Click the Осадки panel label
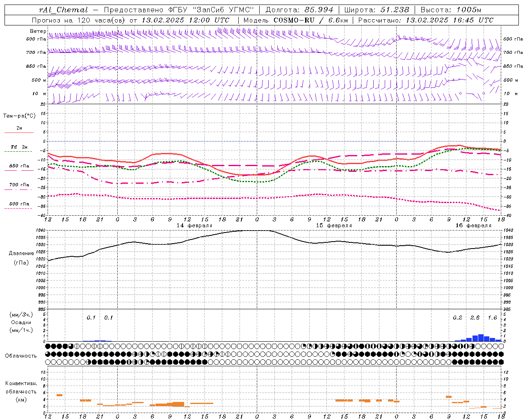This screenshot has width=525, height=420. tap(21, 322)
